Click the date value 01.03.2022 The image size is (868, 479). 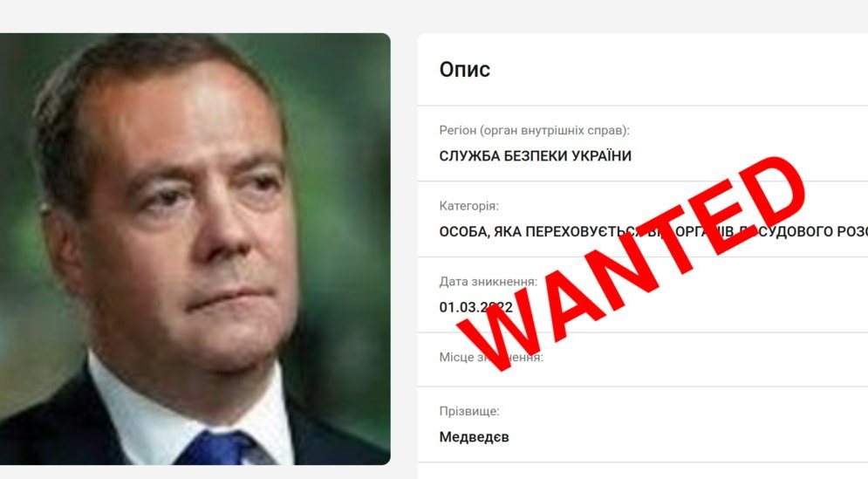[x=475, y=307]
